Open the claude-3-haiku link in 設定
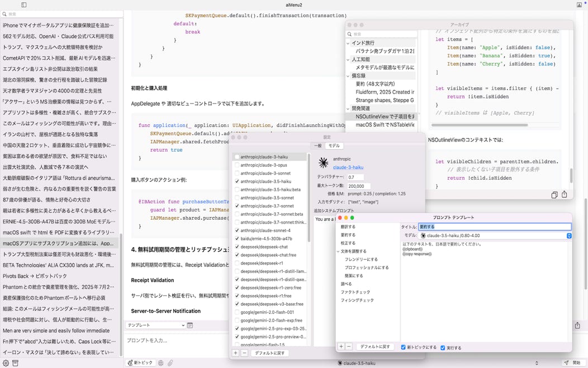The width and height of the screenshot is (588, 368). tap(348, 167)
